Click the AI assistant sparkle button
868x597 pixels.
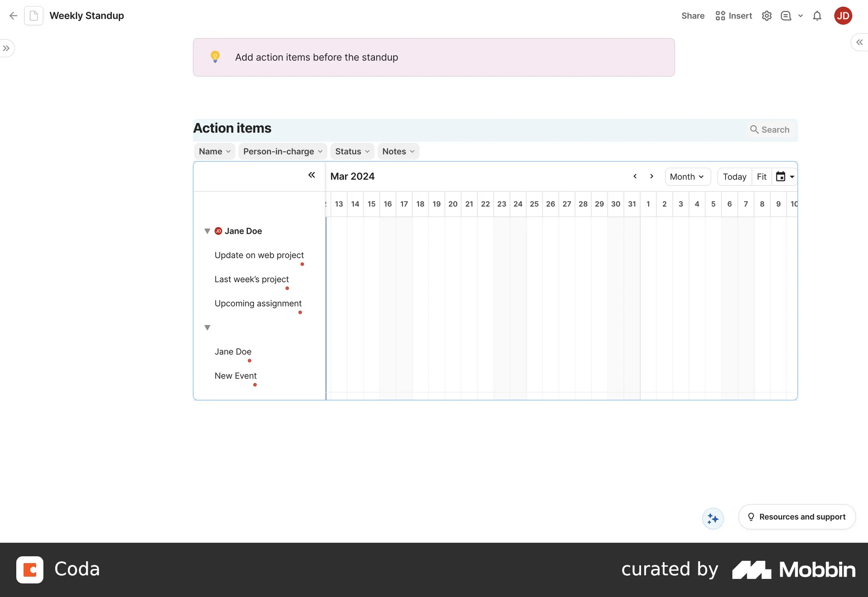[x=713, y=518]
